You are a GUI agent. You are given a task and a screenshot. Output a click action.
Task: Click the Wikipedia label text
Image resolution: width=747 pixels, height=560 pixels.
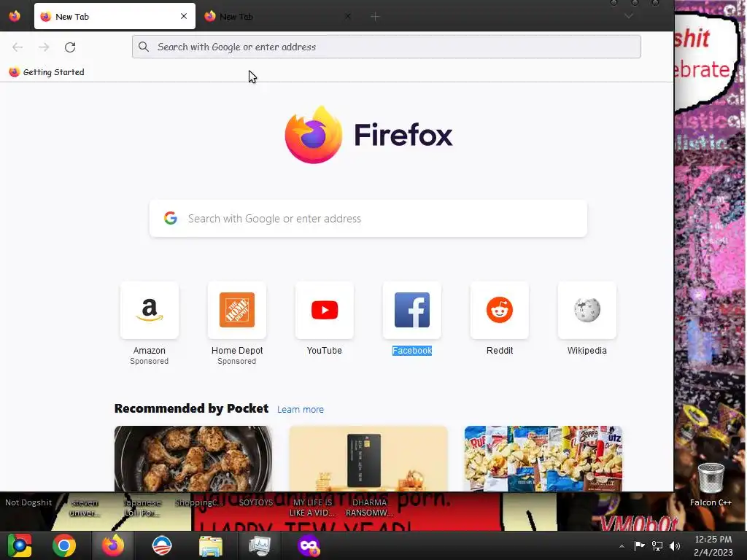[587, 351]
